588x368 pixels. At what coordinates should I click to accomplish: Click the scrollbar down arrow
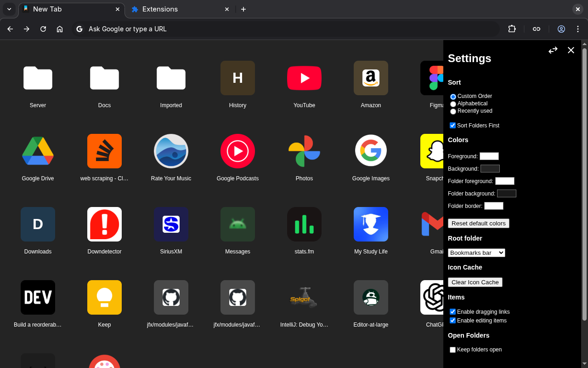click(584, 364)
